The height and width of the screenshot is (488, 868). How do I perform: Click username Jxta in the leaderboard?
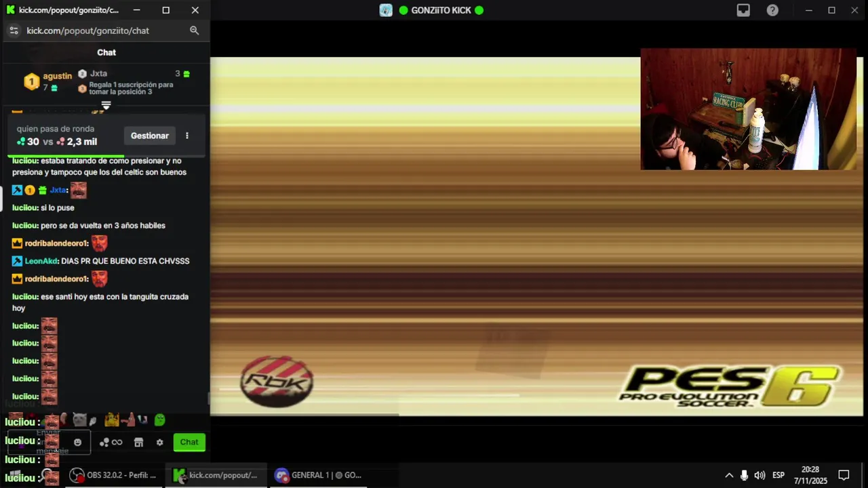[x=98, y=73]
